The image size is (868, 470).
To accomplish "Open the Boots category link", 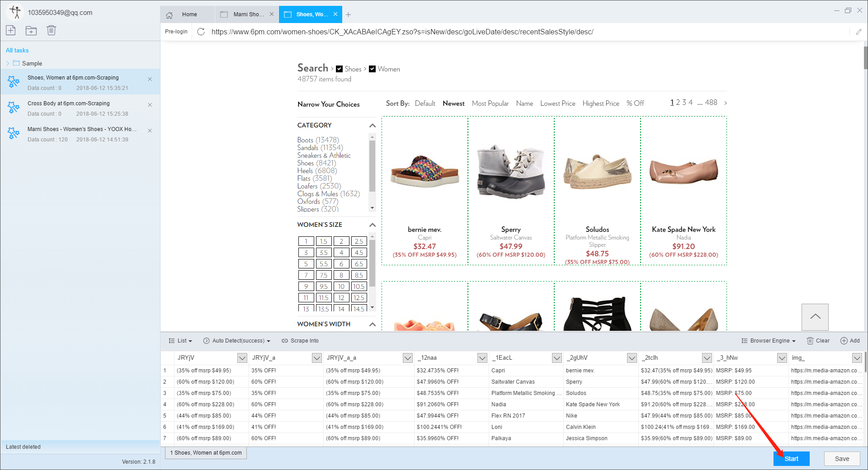I will pyautogui.click(x=318, y=140).
